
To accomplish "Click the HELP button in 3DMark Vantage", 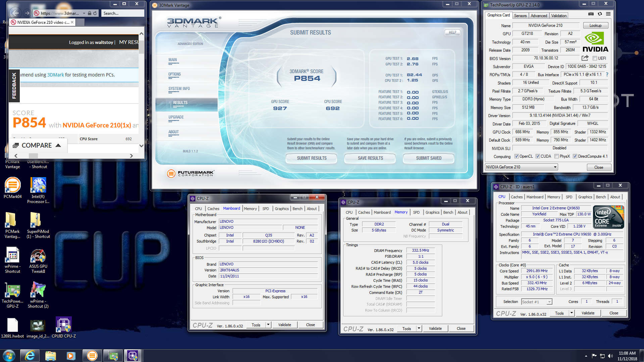I will pos(452,33).
